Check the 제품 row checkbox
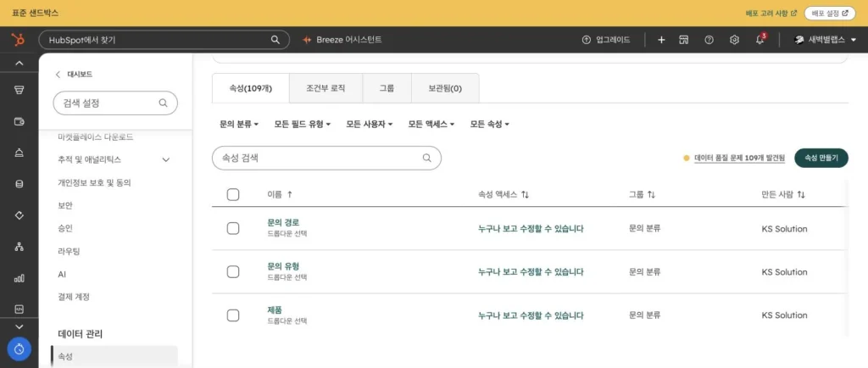Screen dimensions: 868x368 click(233, 315)
